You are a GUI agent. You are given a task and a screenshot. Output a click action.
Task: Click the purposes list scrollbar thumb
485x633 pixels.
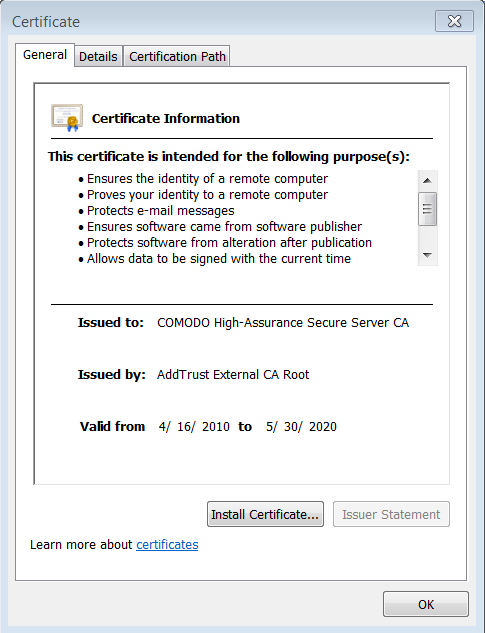(x=427, y=209)
